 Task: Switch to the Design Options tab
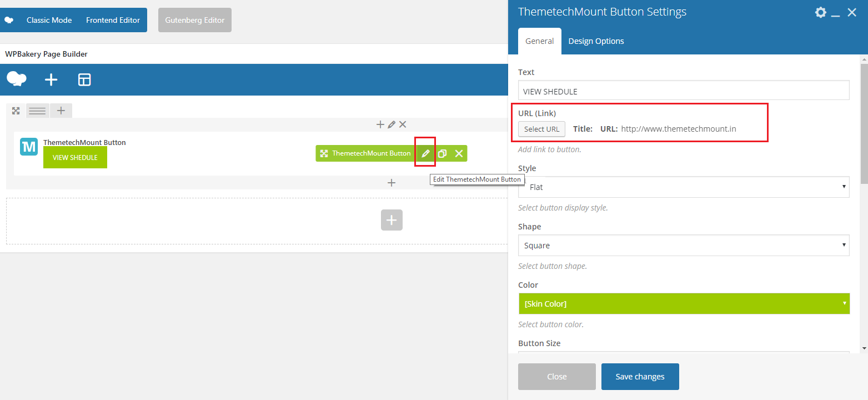point(596,41)
